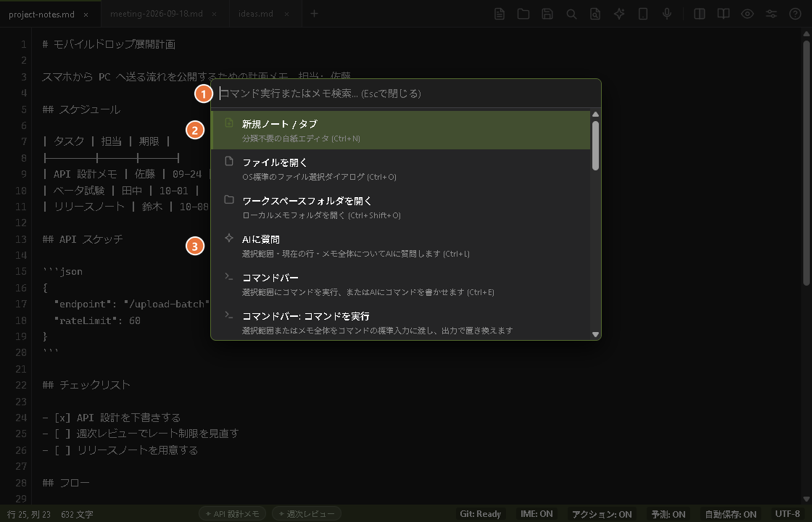Click the find-in-file document search icon
This screenshot has width=812, height=522.
pos(595,14)
